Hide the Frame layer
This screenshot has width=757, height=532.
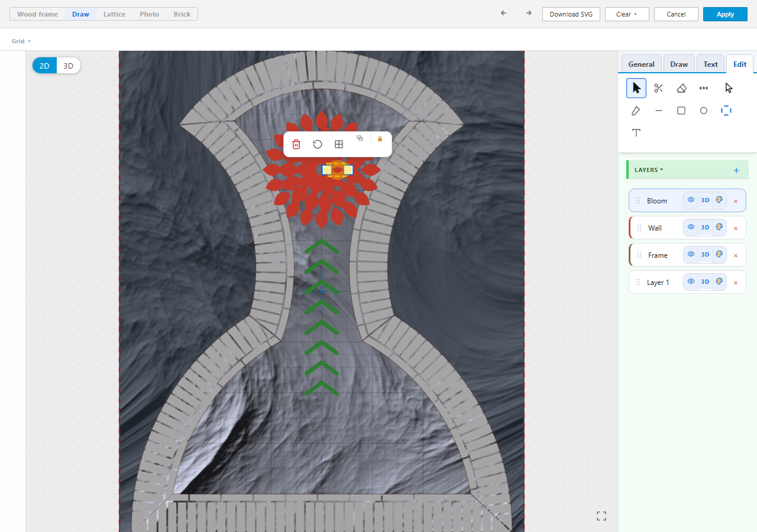(x=691, y=254)
